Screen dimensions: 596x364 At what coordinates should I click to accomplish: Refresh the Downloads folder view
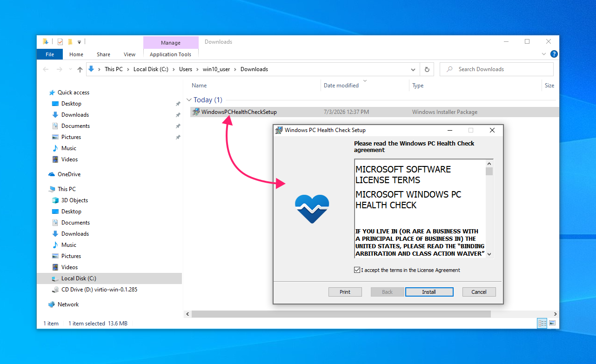(x=427, y=69)
